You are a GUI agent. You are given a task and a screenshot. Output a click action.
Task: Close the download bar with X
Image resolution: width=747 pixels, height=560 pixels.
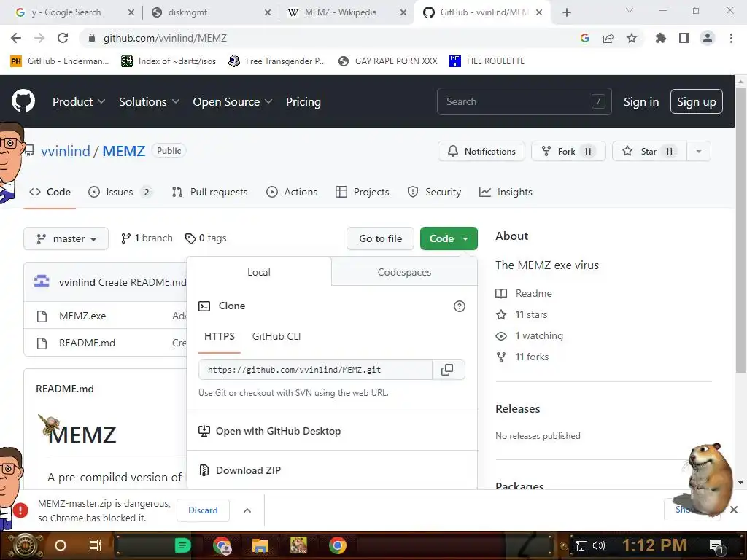[734, 510]
